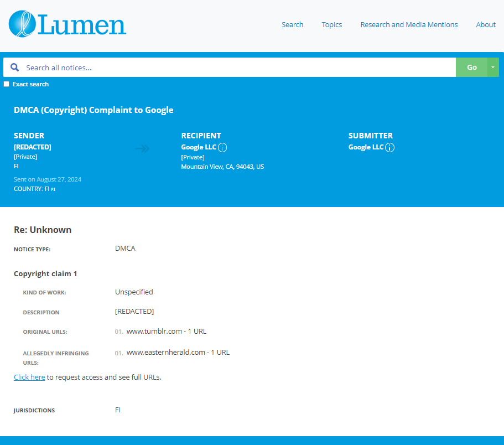Click the jurisdictions 'FI' value
Screen dimensions: 504x445
point(118,410)
